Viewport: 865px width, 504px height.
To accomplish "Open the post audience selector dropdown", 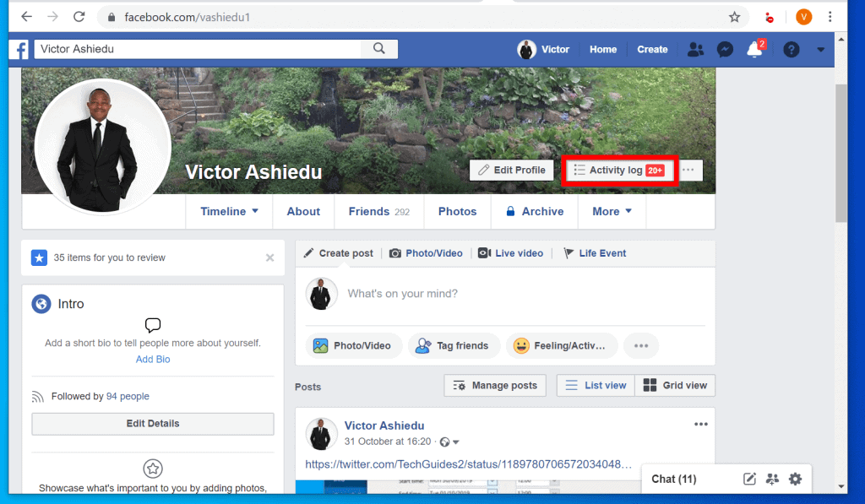I will [449, 442].
